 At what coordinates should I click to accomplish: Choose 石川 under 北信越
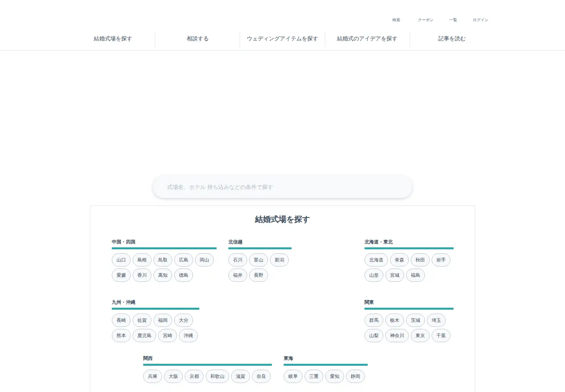(238, 260)
